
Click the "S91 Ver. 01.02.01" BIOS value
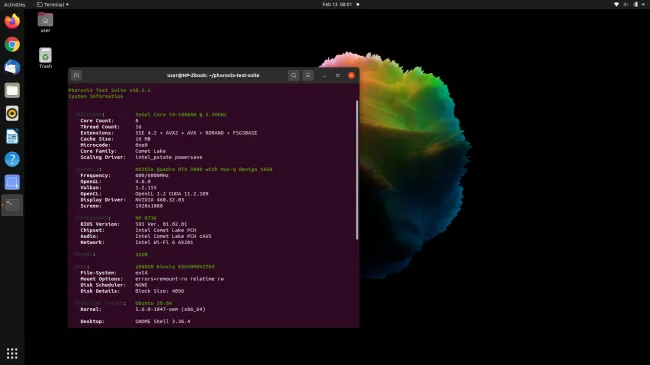point(161,224)
